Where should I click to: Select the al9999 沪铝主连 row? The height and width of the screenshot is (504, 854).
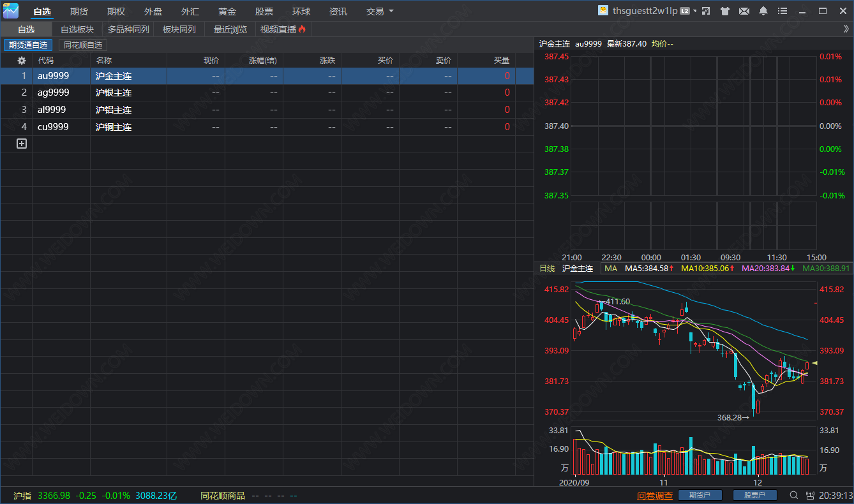(x=267, y=110)
